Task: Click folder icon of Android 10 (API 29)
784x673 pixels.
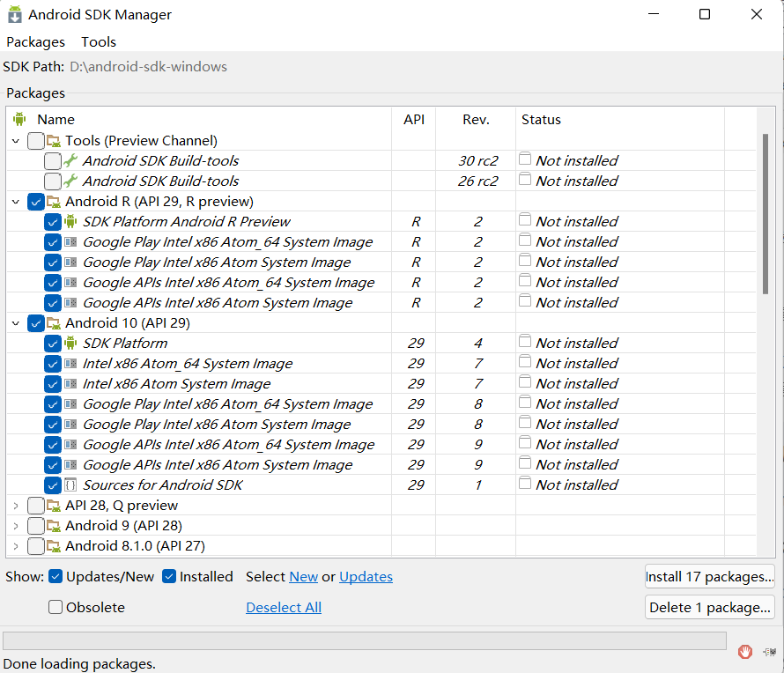Action: tap(54, 323)
